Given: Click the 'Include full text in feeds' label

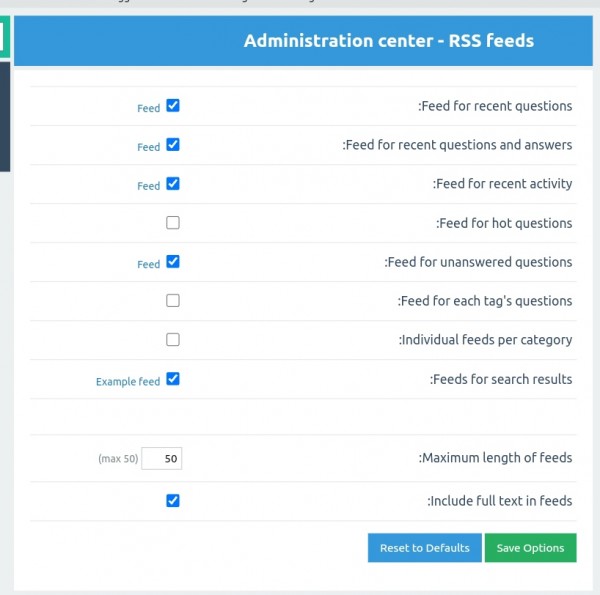Looking at the screenshot, I should coord(499,501).
